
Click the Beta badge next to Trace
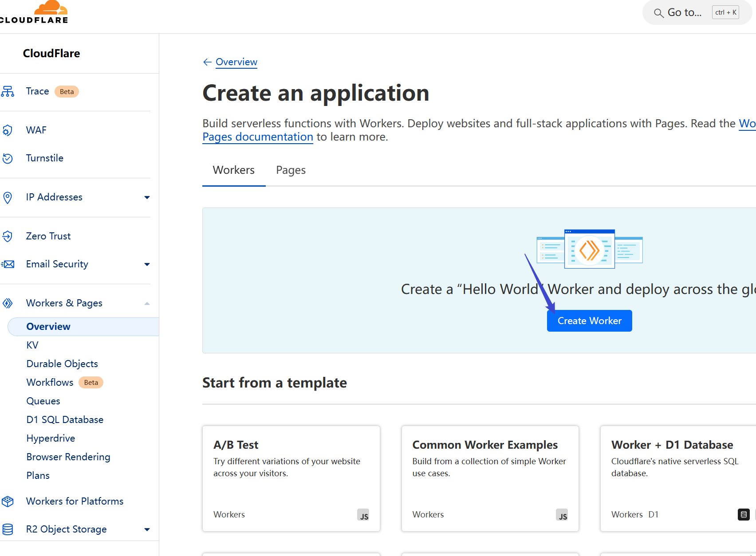[x=67, y=92]
